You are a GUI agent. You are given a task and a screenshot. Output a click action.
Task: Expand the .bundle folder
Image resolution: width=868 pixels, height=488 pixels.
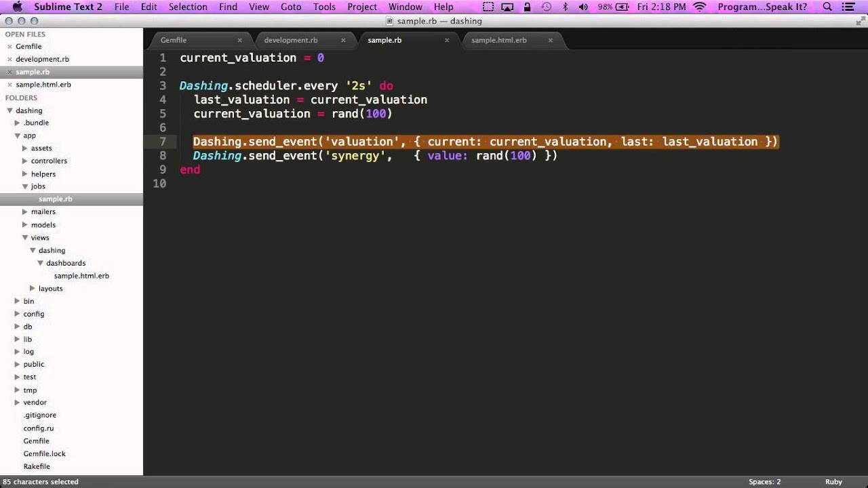pos(18,123)
